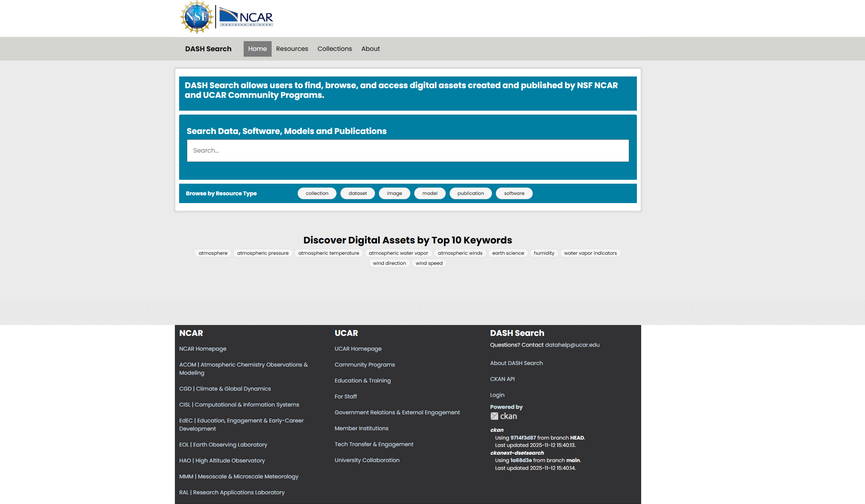Screen dimensions: 865x504
Task: Open the Collections page
Action: [x=334, y=49]
